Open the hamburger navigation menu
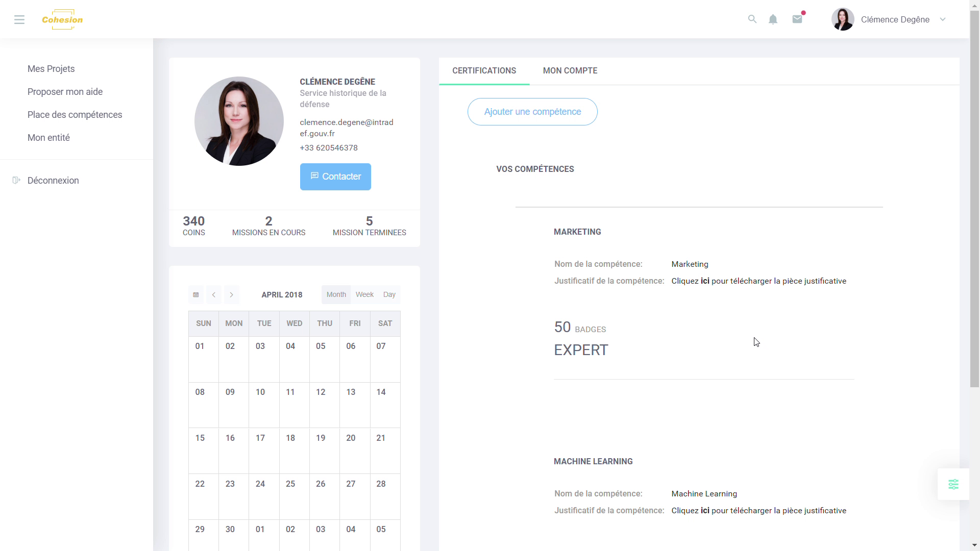 click(19, 19)
